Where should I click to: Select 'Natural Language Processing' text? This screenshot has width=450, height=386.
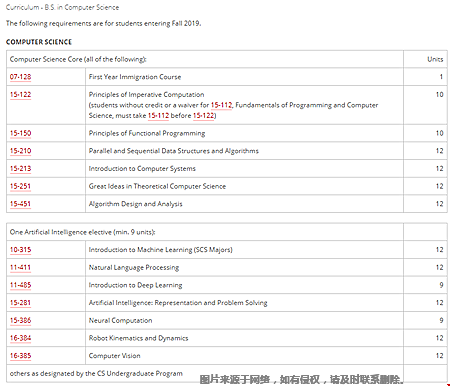point(134,267)
